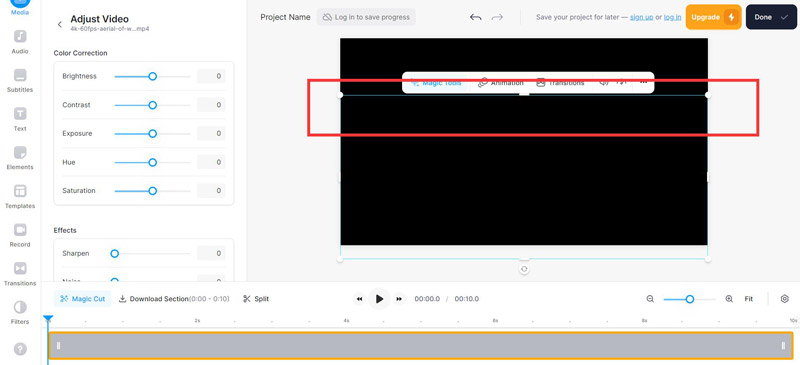The height and width of the screenshot is (365, 800).
Task: Click the rotate handle below the video
Action: (524, 269)
